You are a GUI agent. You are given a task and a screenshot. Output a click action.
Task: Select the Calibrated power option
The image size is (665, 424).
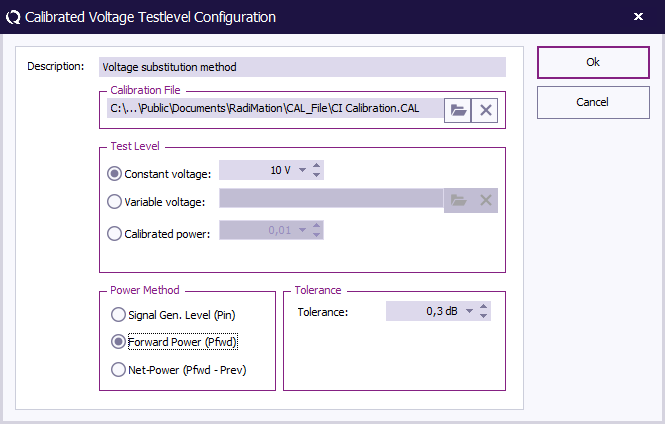tap(114, 234)
